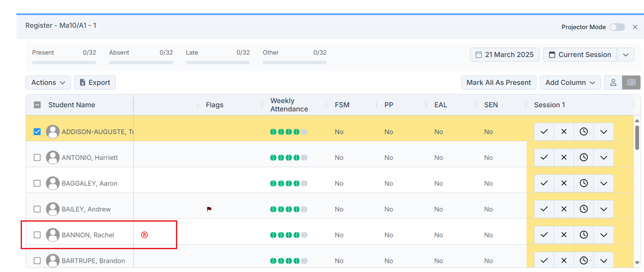This screenshot has height=272, width=644.
Task: Tick the checkbox for BANNON, Rachel
Action: coord(37,235)
